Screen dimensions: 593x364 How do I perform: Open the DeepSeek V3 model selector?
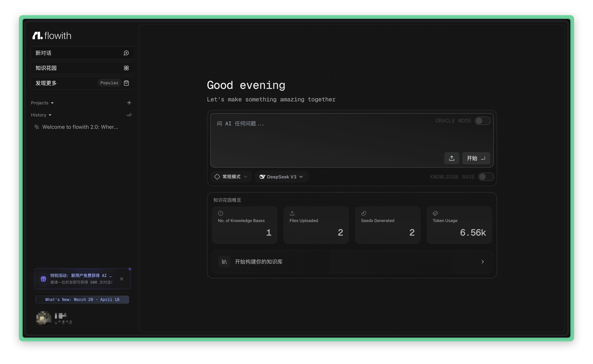(281, 177)
